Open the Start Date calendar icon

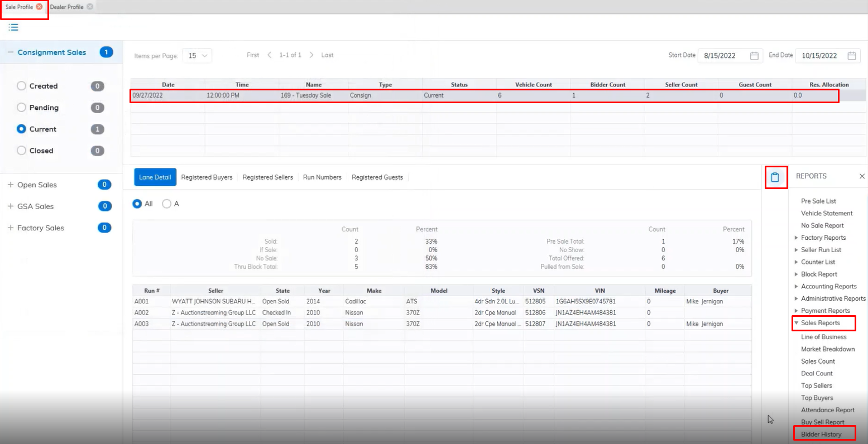coord(754,56)
